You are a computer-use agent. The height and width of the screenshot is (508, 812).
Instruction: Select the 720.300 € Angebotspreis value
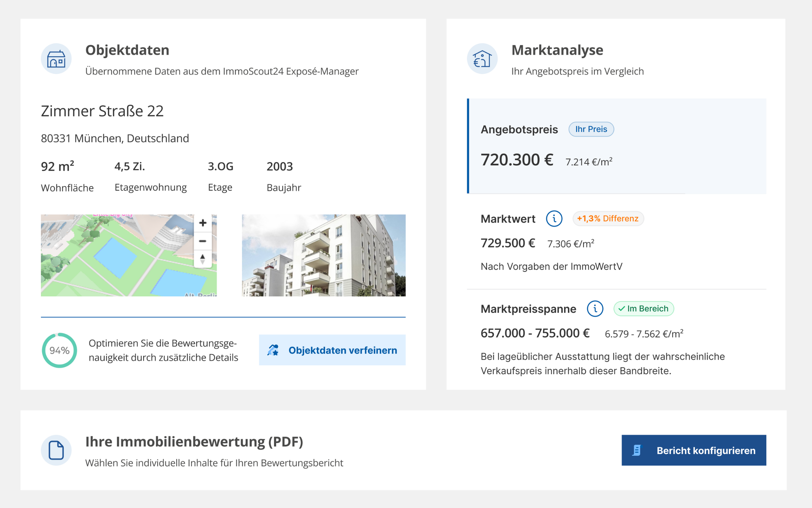click(517, 160)
